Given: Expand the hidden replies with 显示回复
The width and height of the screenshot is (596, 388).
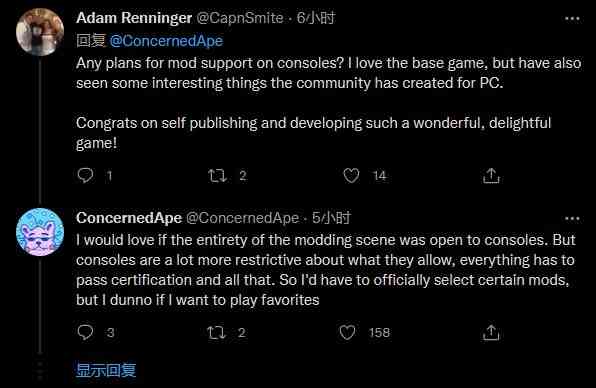Looking at the screenshot, I should point(106,370).
